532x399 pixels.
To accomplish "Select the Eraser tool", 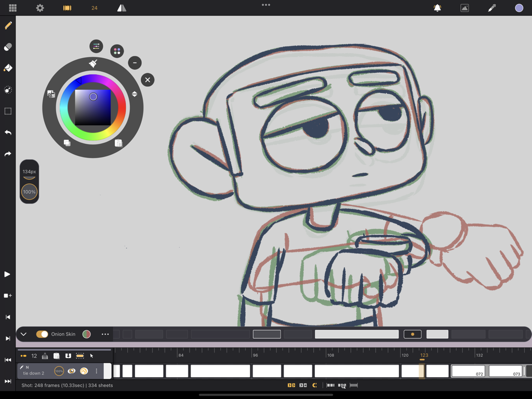I will pyautogui.click(x=8, y=47).
